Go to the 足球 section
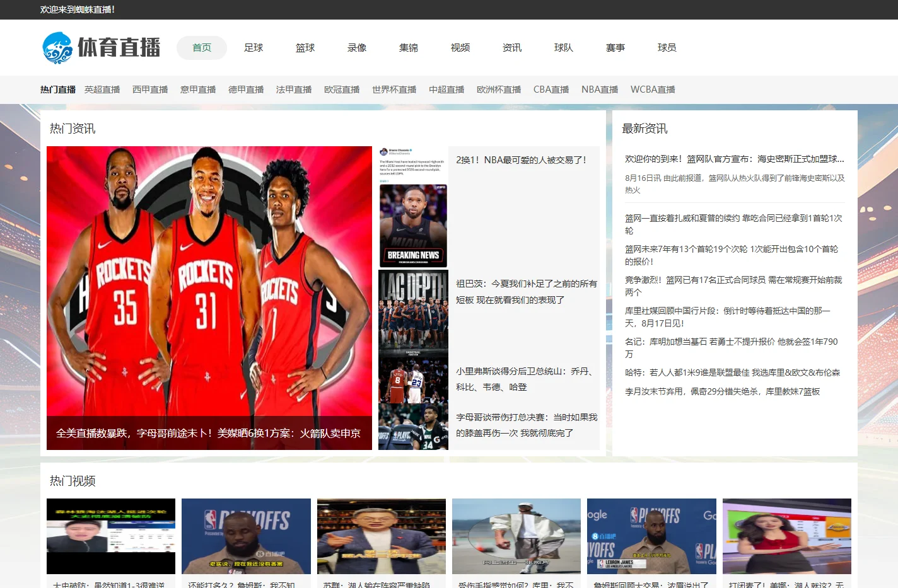The width and height of the screenshot is (898, 588). [254, 48]
